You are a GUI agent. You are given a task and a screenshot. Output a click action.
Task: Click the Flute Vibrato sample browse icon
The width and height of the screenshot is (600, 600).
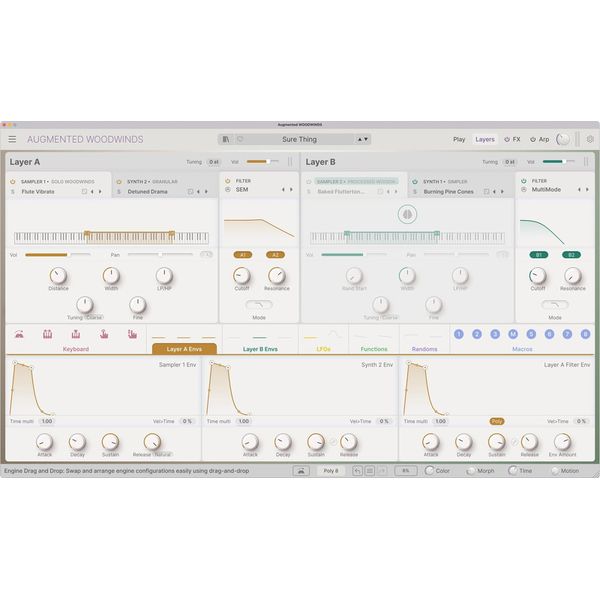[x=84, y=191]
